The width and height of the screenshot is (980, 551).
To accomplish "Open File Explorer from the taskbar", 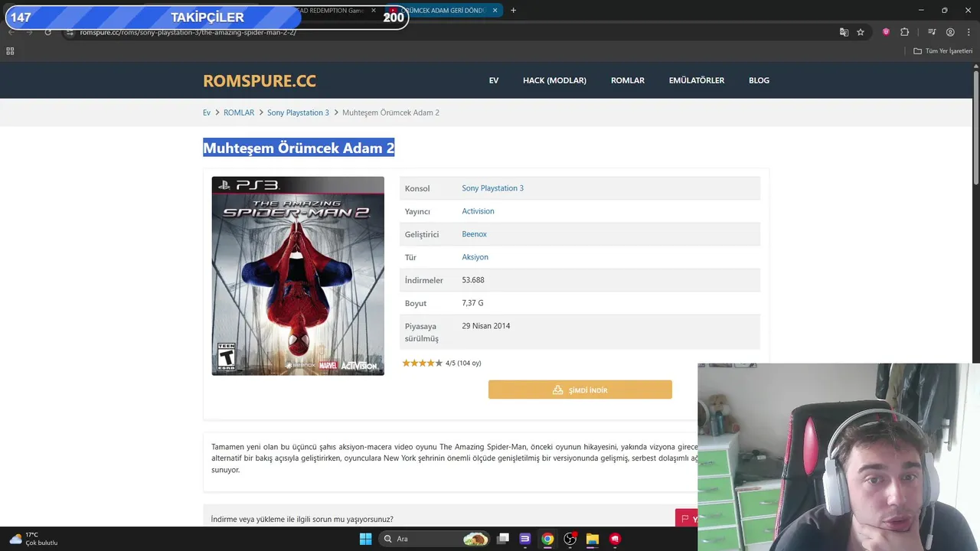I will [592, 539].
